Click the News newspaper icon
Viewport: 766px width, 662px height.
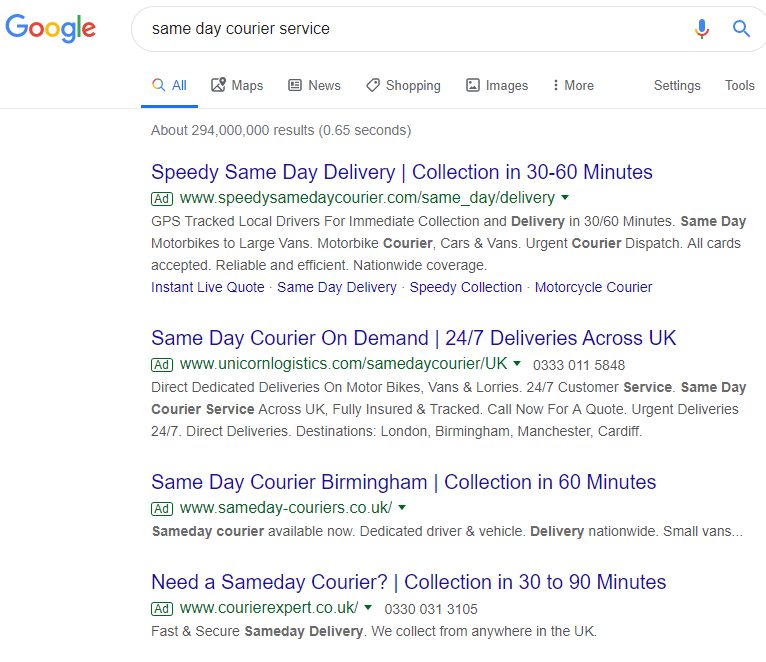point(295,85)
